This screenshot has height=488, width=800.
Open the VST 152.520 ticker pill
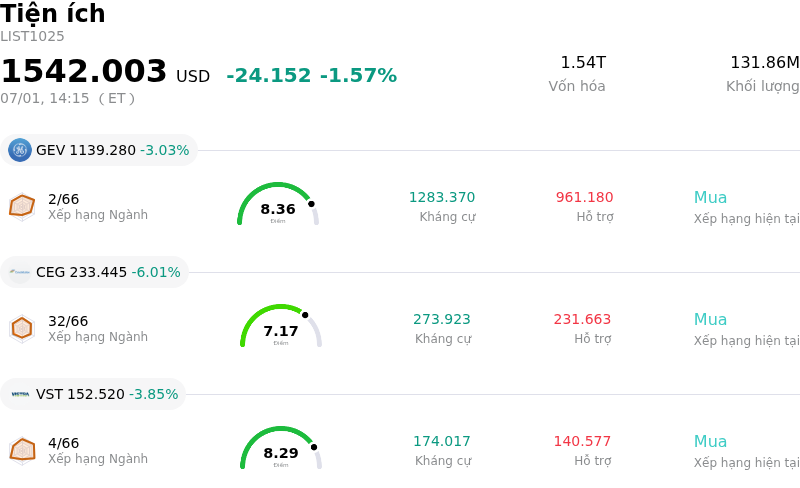(x=93, y=394)
